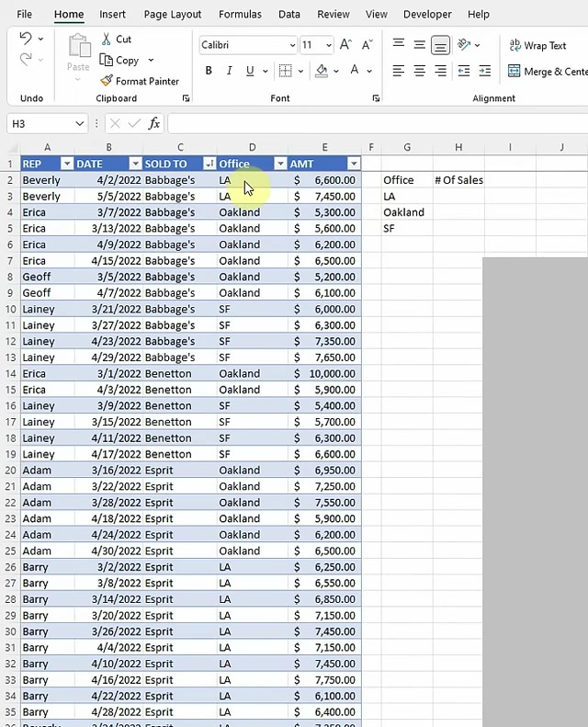Image resolution: width=588 pixels, height=727 pixels.
Task: Open the Office column filter dropdown
Action: 280,164
